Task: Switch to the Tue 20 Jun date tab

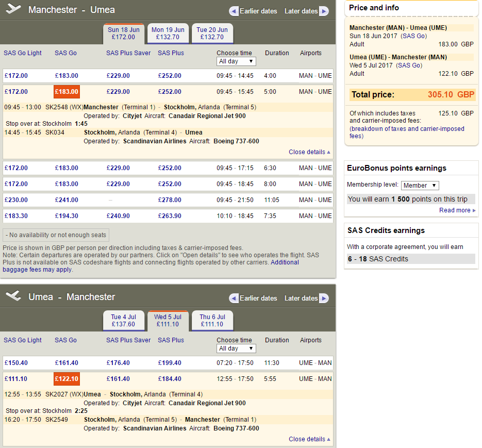Action: click(x=212, y=34)
